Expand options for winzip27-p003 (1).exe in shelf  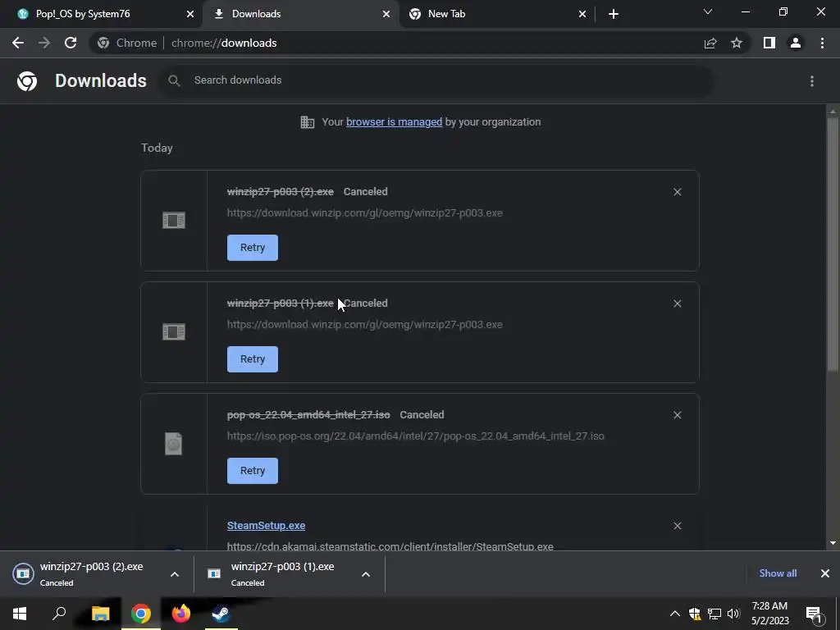pyautogui.click(x=366, y=574)
